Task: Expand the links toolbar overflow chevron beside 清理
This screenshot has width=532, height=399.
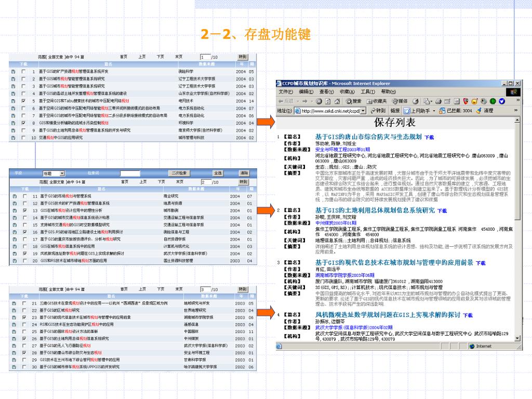Action: tap(516, 110)
